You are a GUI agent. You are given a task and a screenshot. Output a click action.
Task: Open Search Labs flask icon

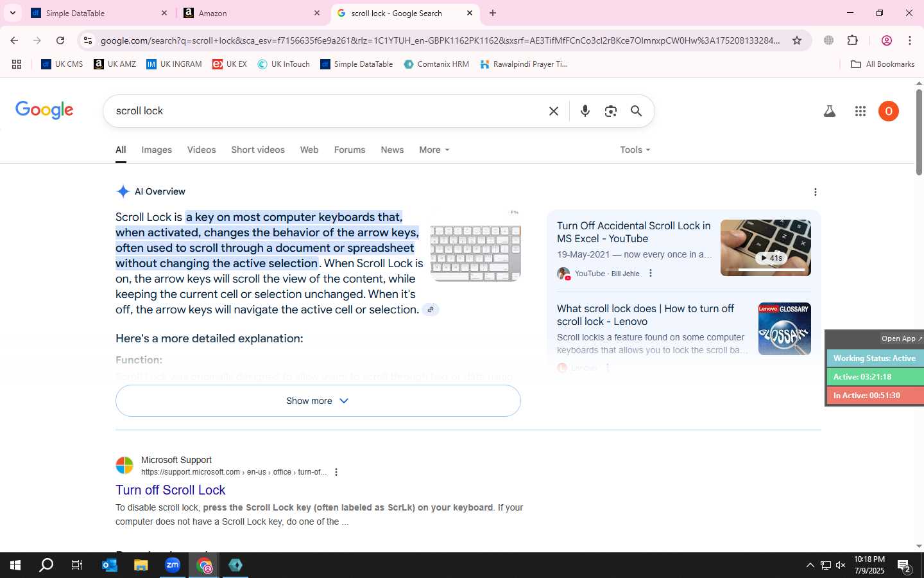click(830, 111)
